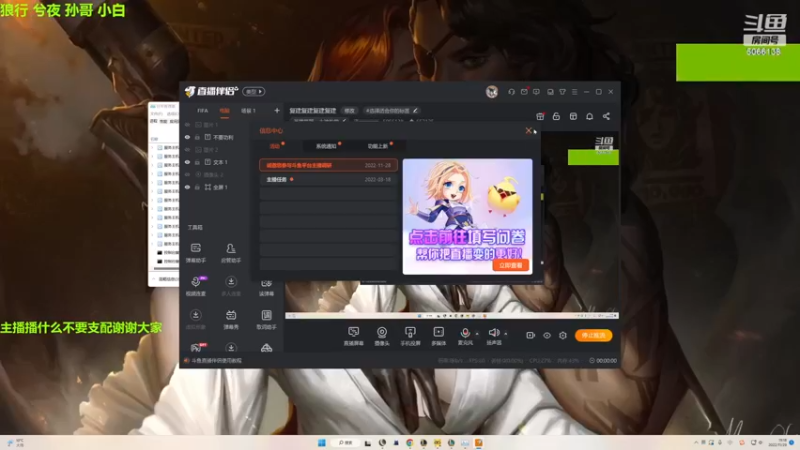The image size is (800, 450).
Task: Open the 斗鱼直播伴侣使用教程 link
Action: point(217,361)
